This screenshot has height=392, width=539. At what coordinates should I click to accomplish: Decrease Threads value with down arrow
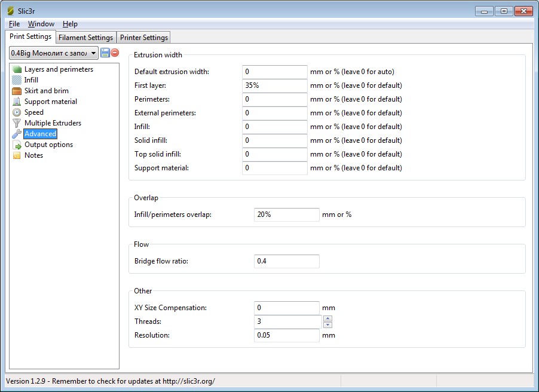click(327, 325)
